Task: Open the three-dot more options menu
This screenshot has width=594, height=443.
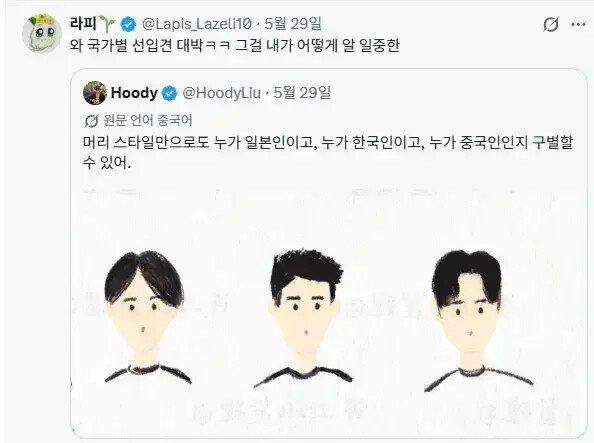Action: 578,25
